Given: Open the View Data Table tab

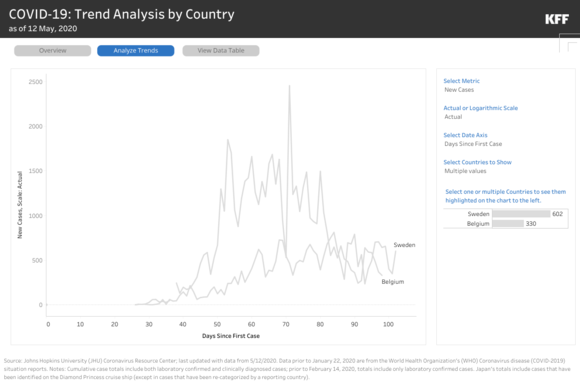Looking at the screenshot, I should [x=221, y=51].
